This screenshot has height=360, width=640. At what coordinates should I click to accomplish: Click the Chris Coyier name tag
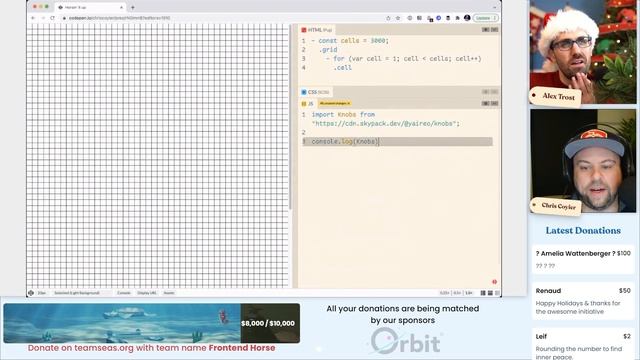coord(556,206)
